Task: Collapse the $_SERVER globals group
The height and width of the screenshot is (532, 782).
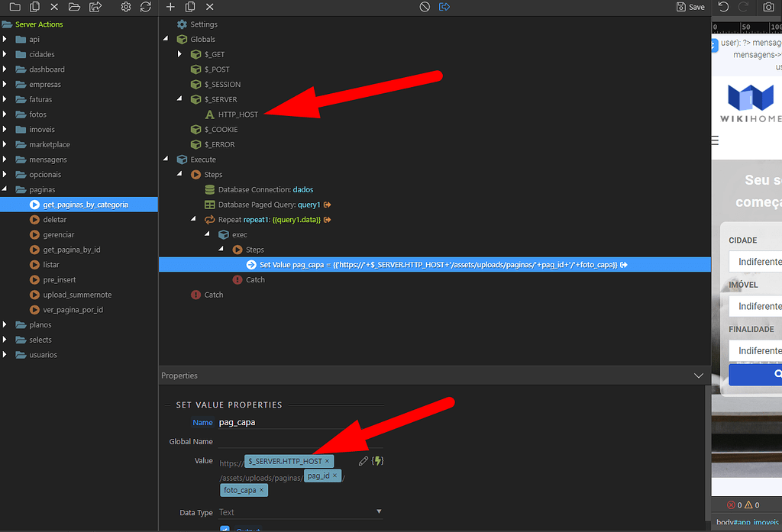Action: [x=179, y=99]
